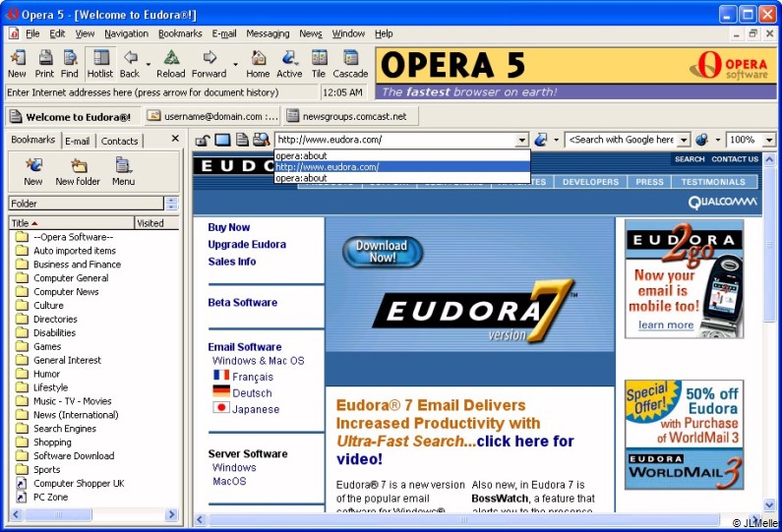This screenshot has height=532, width=782.
Task: Select http://www.eudora.com/ in address dropdown list
Action: pos(402,167)
